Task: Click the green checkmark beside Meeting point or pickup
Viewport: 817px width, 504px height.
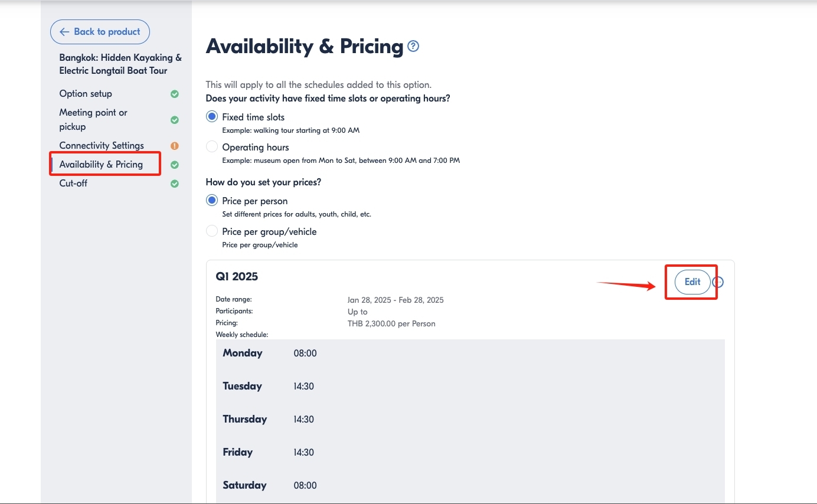Action: [175, 120]
